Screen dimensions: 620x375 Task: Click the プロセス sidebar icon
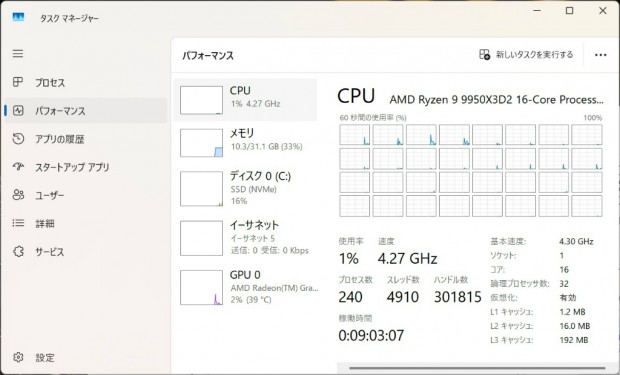click(x=18, y=82)
